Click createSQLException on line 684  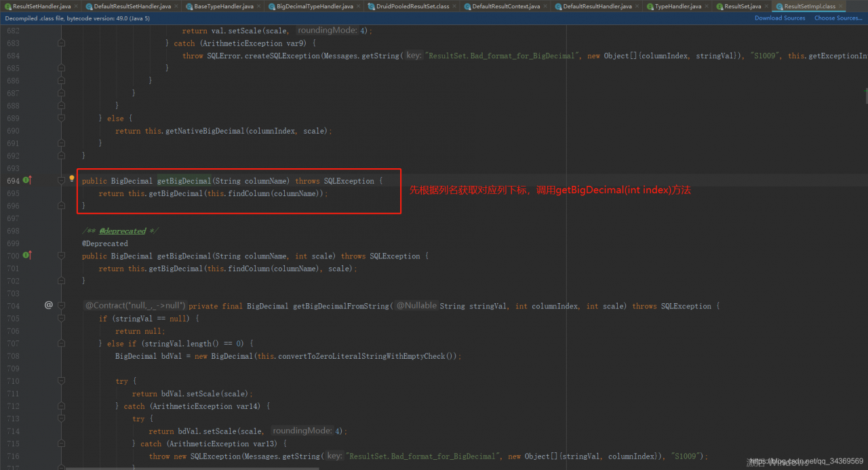[280, 56]
